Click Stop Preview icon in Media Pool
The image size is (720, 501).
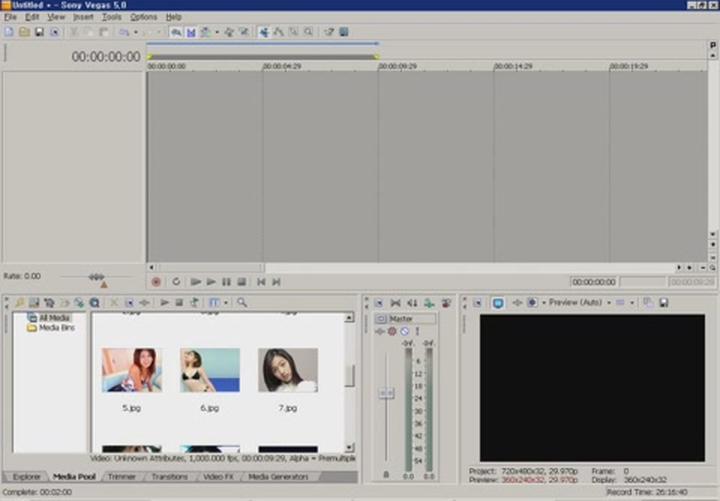point(180,303)
